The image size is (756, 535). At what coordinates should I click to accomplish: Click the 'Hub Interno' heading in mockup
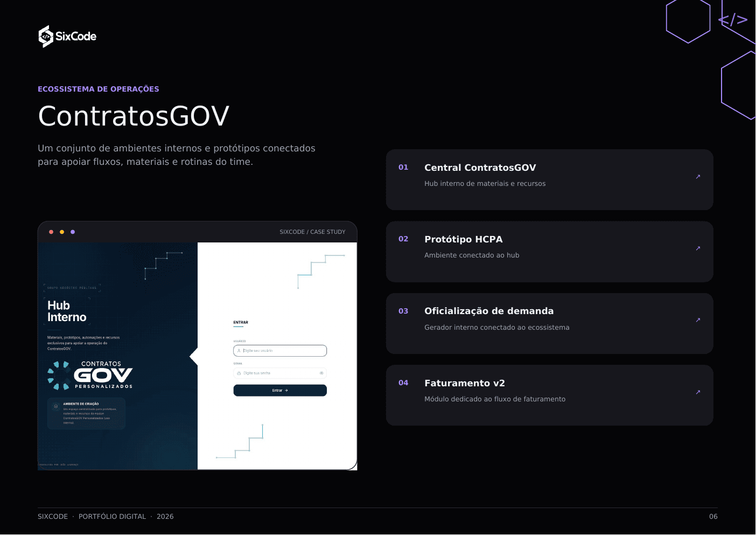tap(67, 311)
